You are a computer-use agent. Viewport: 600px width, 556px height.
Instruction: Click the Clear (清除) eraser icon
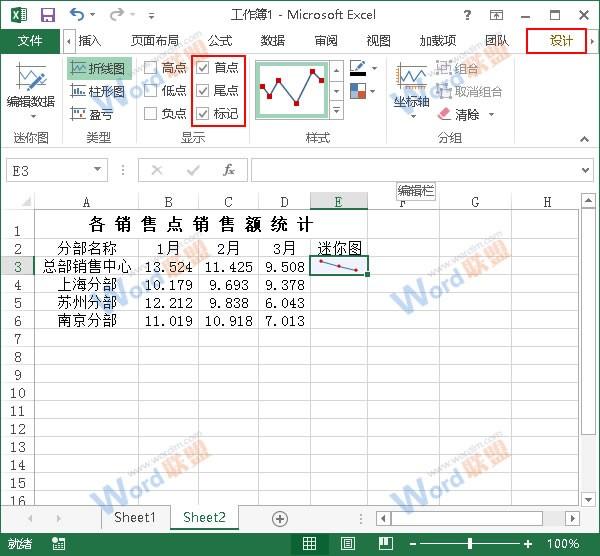(444, 114)
